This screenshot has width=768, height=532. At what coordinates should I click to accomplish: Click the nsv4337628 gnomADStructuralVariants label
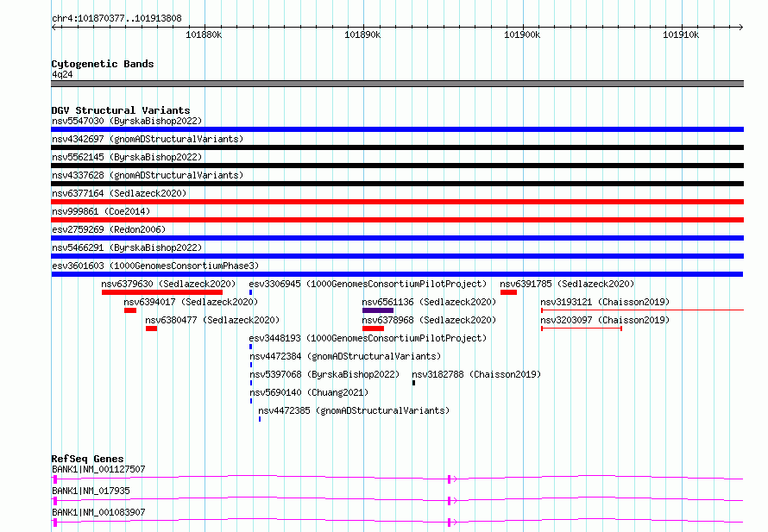[x=148, y=175]
